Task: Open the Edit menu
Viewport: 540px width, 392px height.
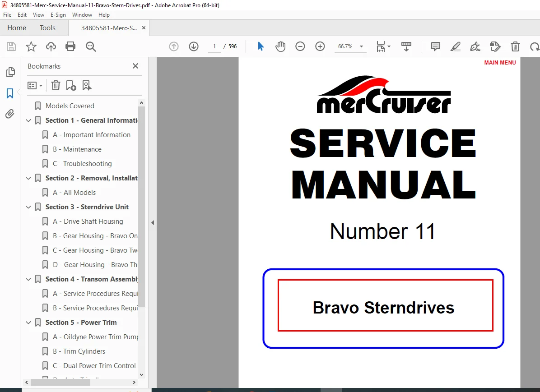Action: [x=22, y=15]
